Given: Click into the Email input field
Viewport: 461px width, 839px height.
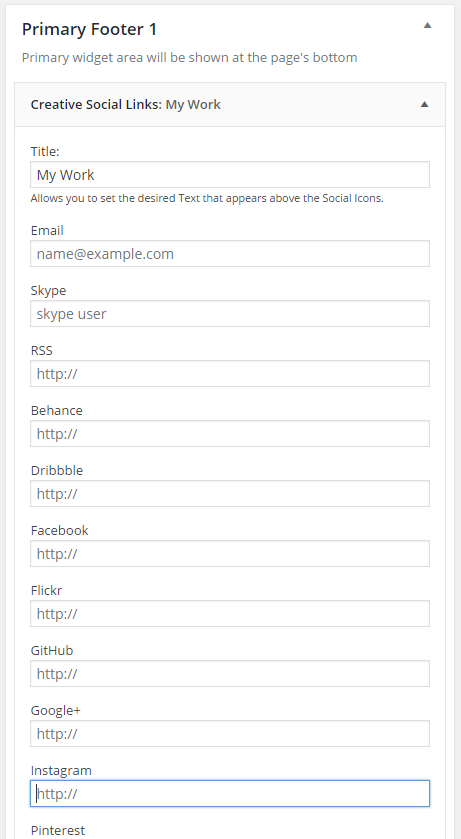Looking at the screenshot, I should coord(230,254).
